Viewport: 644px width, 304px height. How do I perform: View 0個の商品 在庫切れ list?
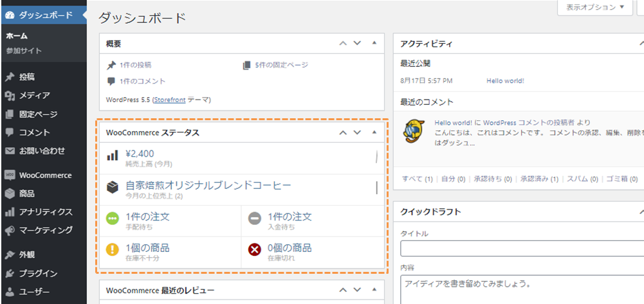coord(290,248)
